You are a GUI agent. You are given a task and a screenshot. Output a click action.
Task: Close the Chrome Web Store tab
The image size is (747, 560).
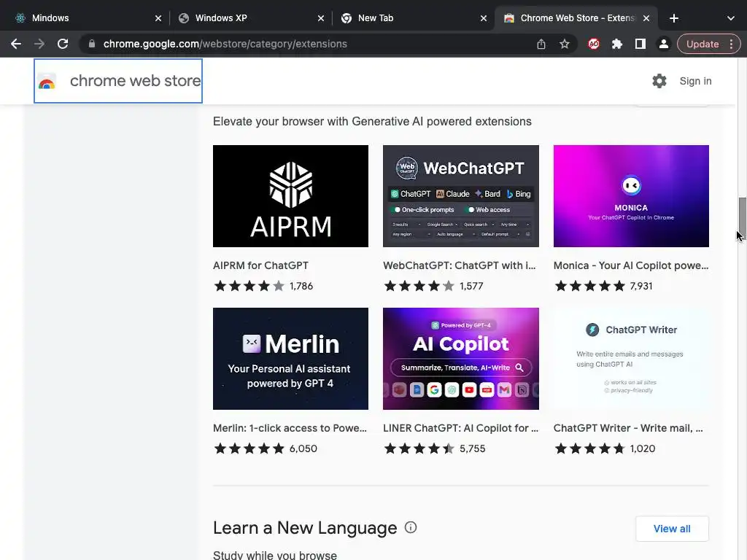[646, 18]
